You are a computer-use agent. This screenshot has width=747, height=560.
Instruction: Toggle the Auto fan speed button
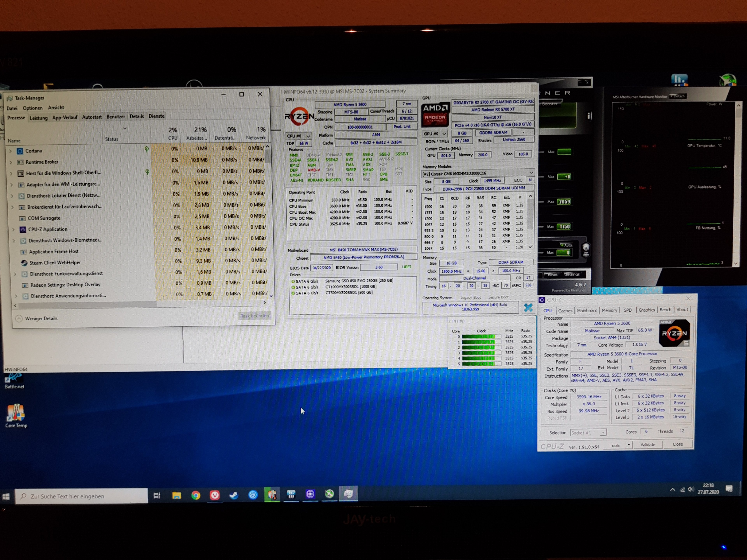[x=566, y=245]
